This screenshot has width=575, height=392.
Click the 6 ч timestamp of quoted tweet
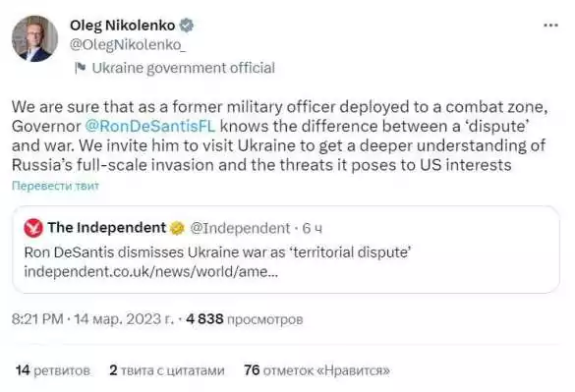pyautogui.click(x=312, y=228)
